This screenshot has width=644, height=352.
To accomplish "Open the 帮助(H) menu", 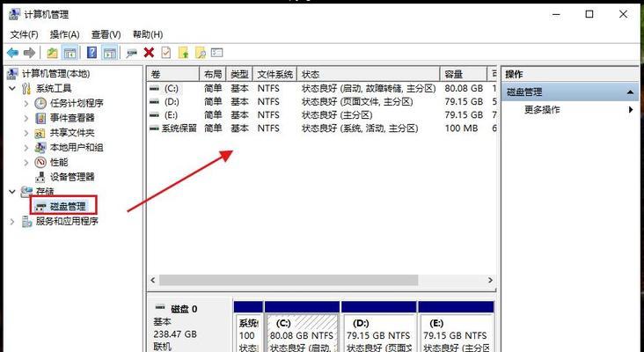I will (148, 34).
